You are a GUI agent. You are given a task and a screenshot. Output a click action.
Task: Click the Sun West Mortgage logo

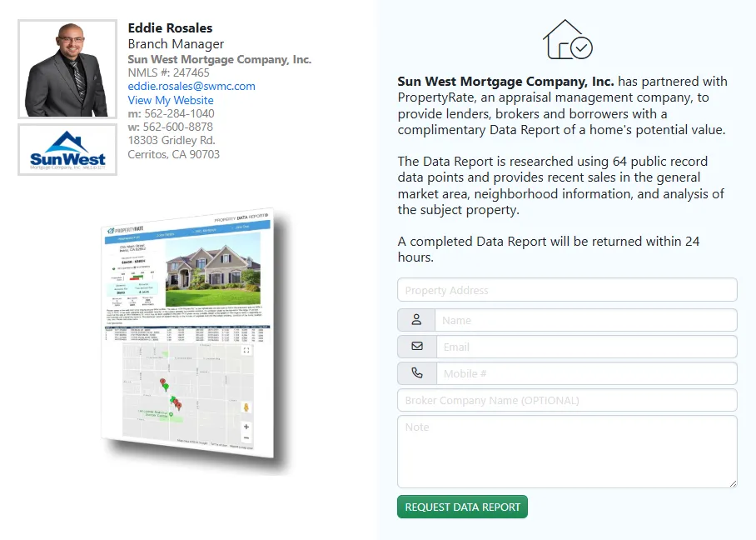pyautogui.click(x=67, y=150)
